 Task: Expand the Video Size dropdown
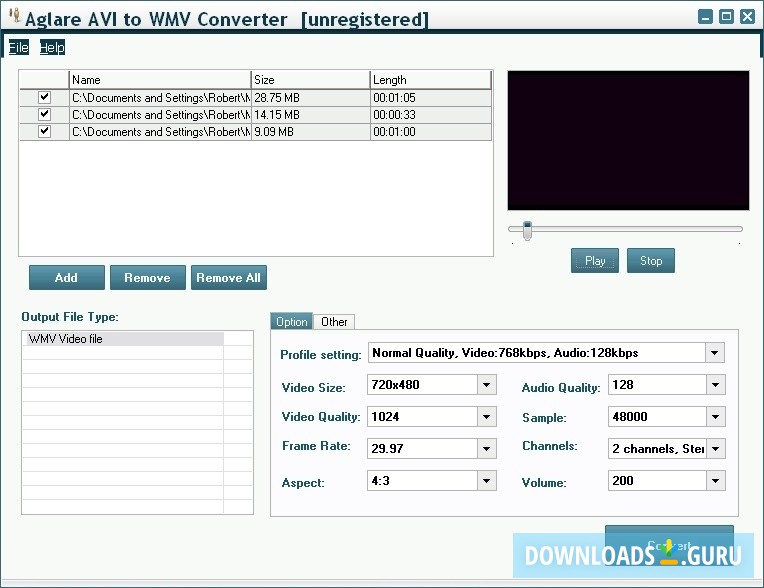pyautogui.click(x=486, y=385)
